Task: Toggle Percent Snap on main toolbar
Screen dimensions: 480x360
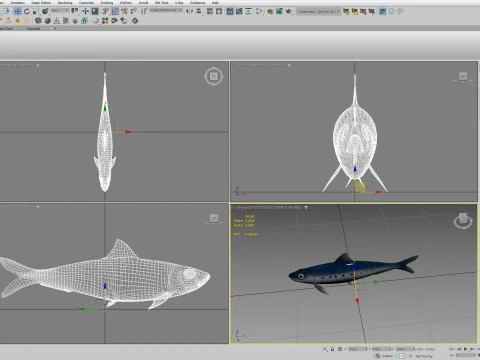Action: [x=124, y=11]
